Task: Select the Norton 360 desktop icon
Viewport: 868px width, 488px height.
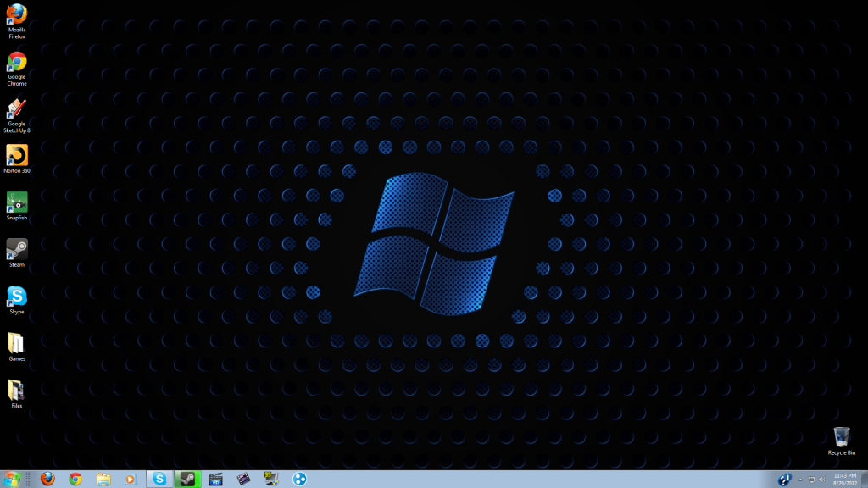Action: click(x=17, y=159)
